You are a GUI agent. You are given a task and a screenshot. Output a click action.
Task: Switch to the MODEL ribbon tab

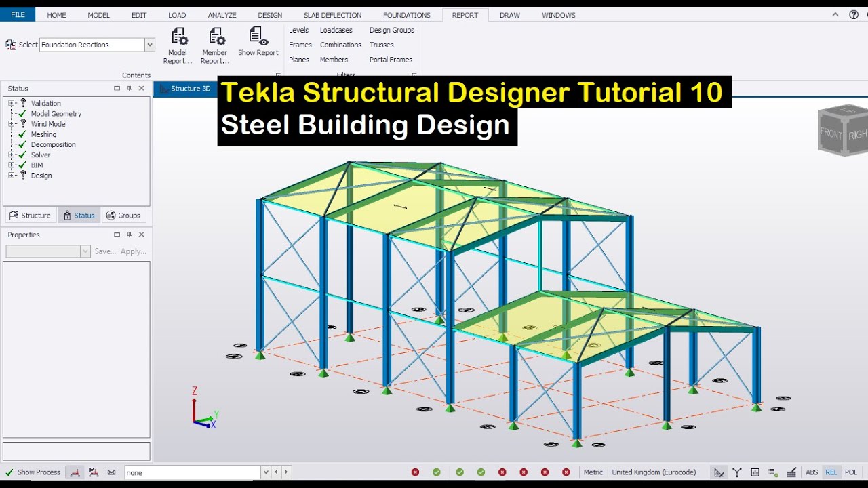[98, 15]
